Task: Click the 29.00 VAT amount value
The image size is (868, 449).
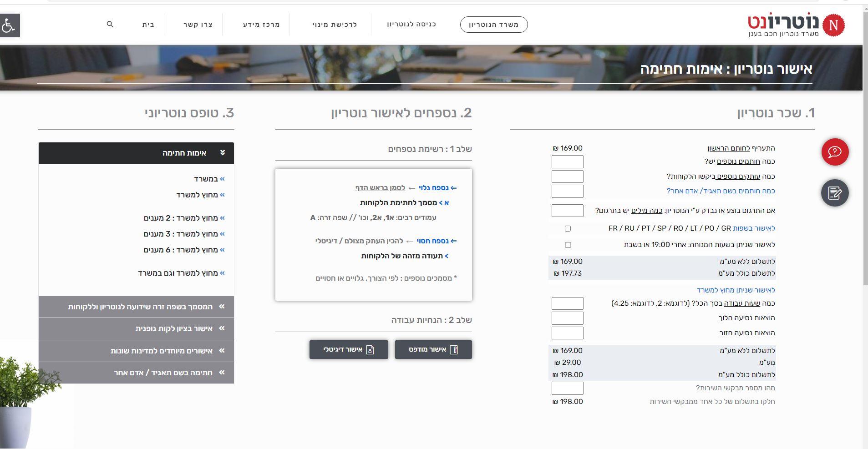Action: coord(568,363)
